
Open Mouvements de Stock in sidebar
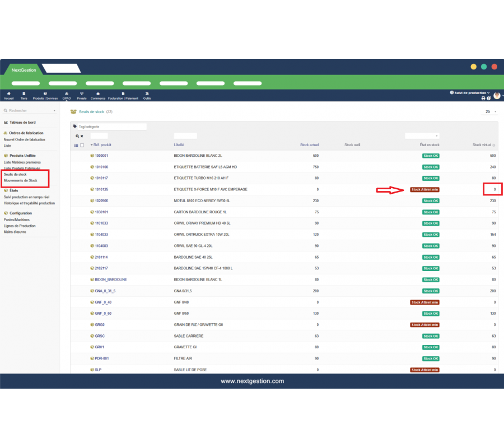click(21, 181)
